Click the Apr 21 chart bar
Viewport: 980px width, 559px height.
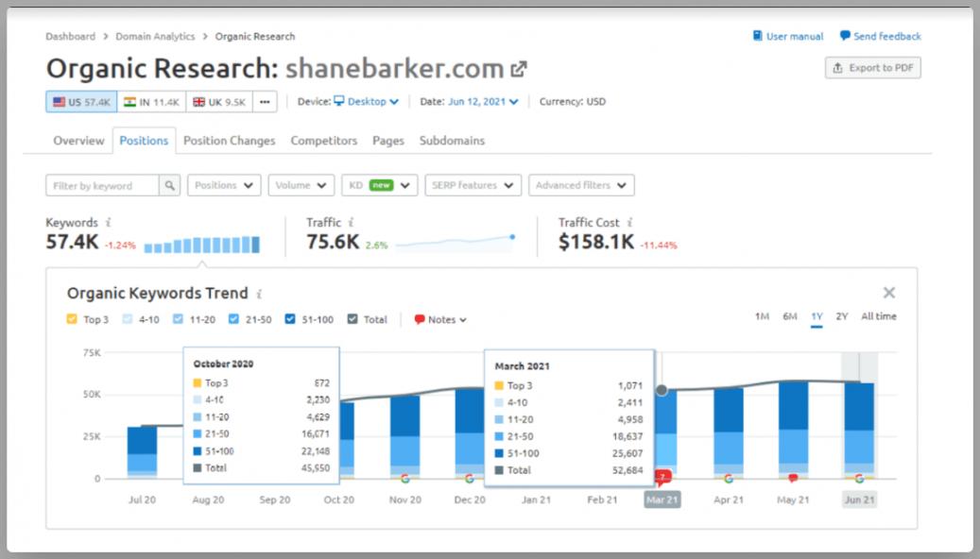[728, 433]
